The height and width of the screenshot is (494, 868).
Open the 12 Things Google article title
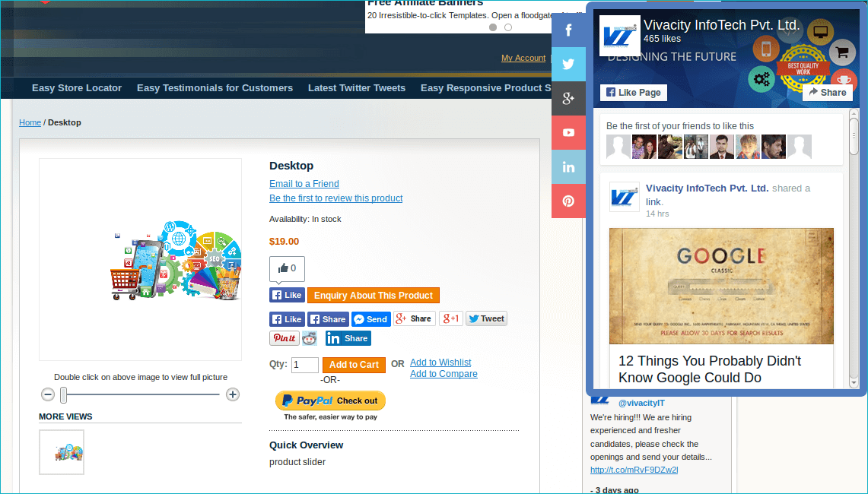coord(710,369)
